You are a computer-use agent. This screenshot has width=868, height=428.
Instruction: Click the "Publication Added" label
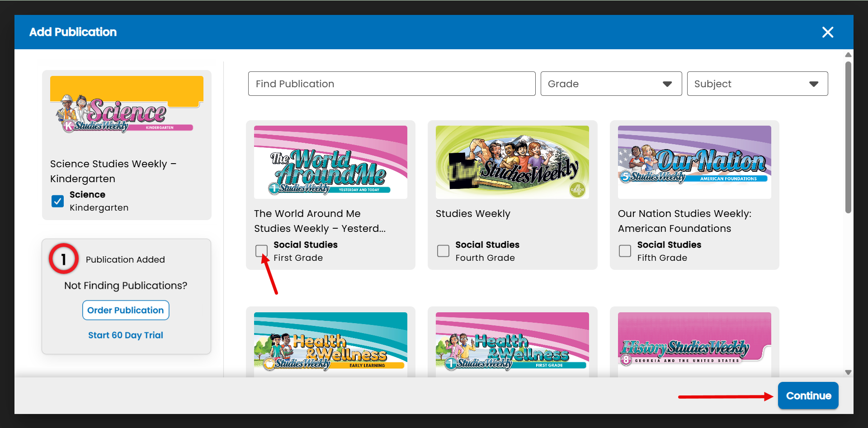pos(125,259)
